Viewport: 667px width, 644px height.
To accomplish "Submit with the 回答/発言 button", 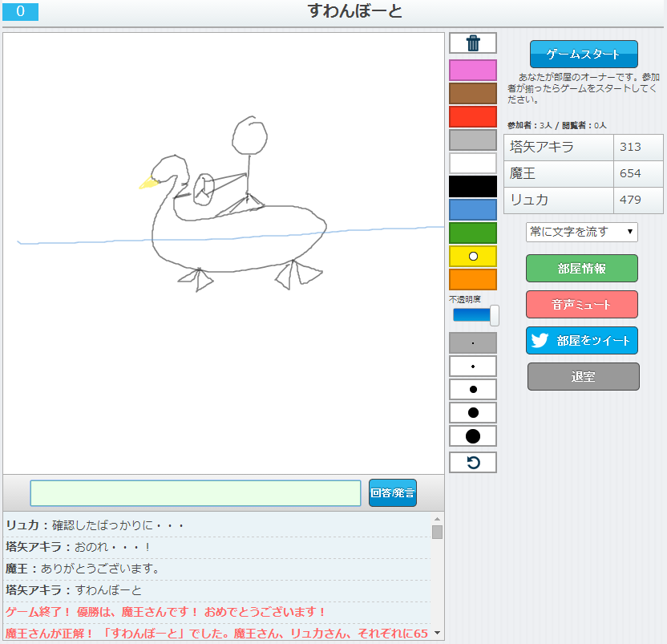I will [x=392, y=493].
